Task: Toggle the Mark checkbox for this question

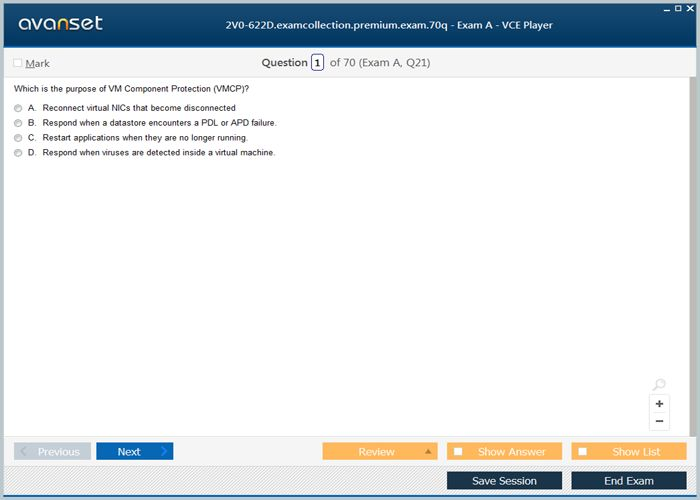Action: pyautogui.click(x=18, y=63)
